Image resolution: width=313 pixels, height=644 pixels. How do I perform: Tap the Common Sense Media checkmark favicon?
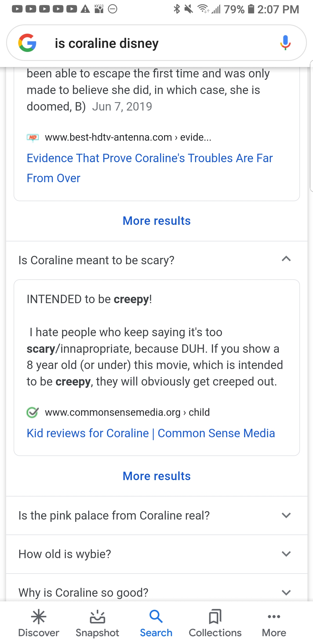[x=33, y=412]
